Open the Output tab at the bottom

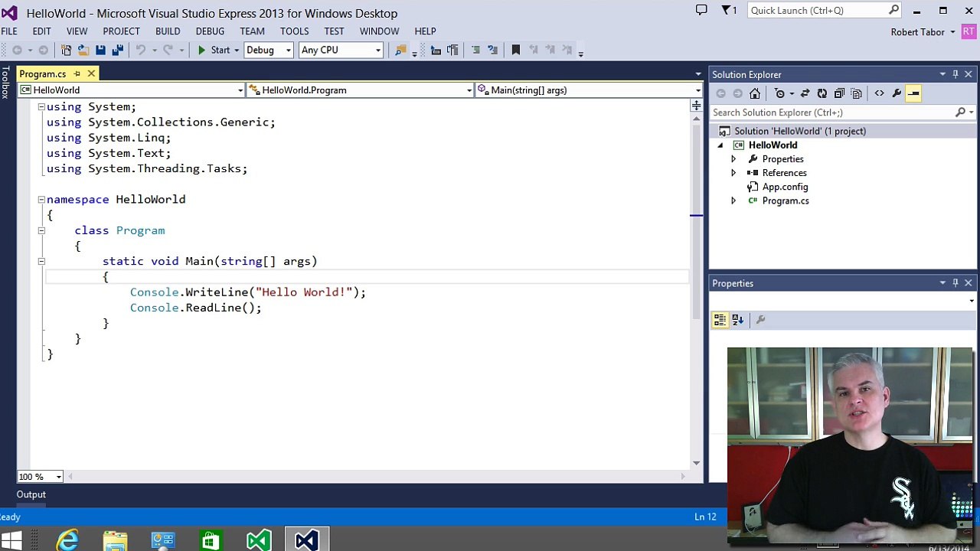click(x=31, y=494)
